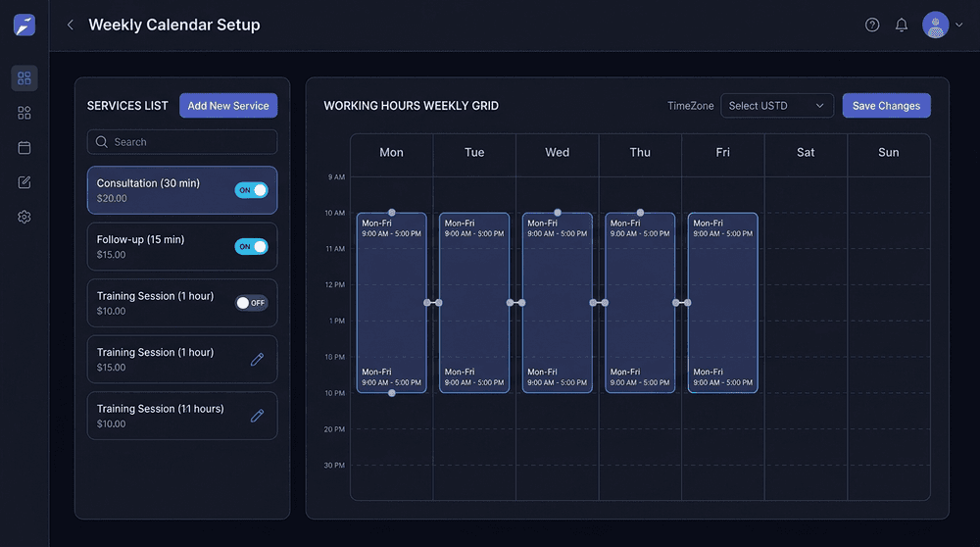
Task: Select the Sat column header
Action: tap(806, 153)
